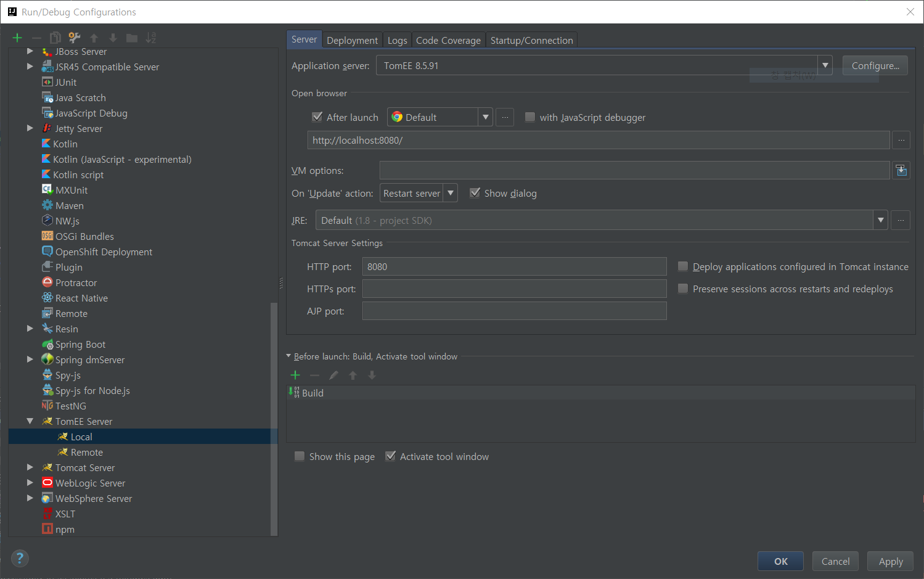This screenshot has height=579, width=924.
Task: Collapse the TomEE Server tree node
Action: (30, 421)
